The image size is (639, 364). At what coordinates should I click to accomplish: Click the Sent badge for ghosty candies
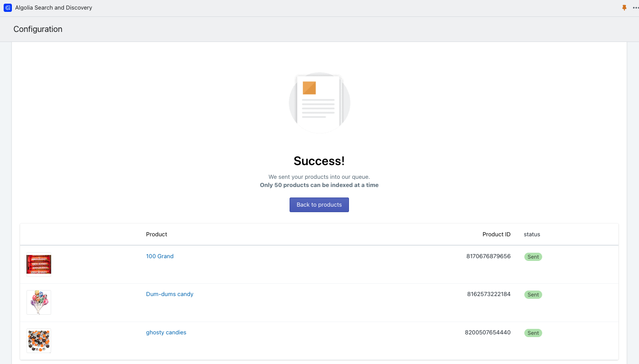[x=533, y=333]
